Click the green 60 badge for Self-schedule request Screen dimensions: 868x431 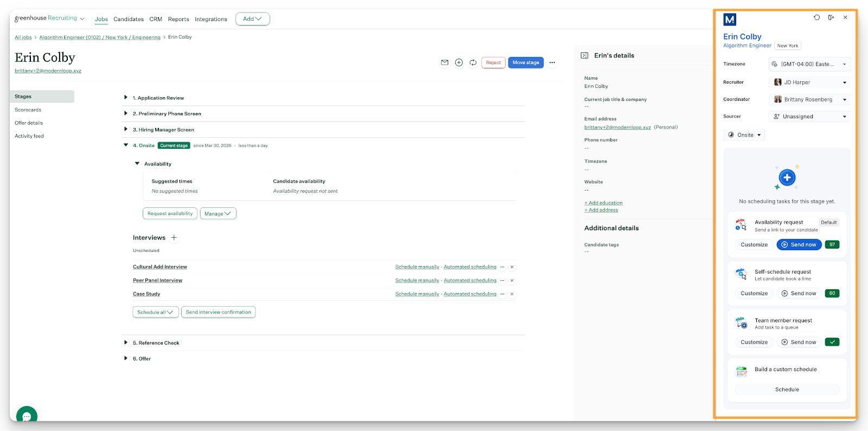(832, 293)
